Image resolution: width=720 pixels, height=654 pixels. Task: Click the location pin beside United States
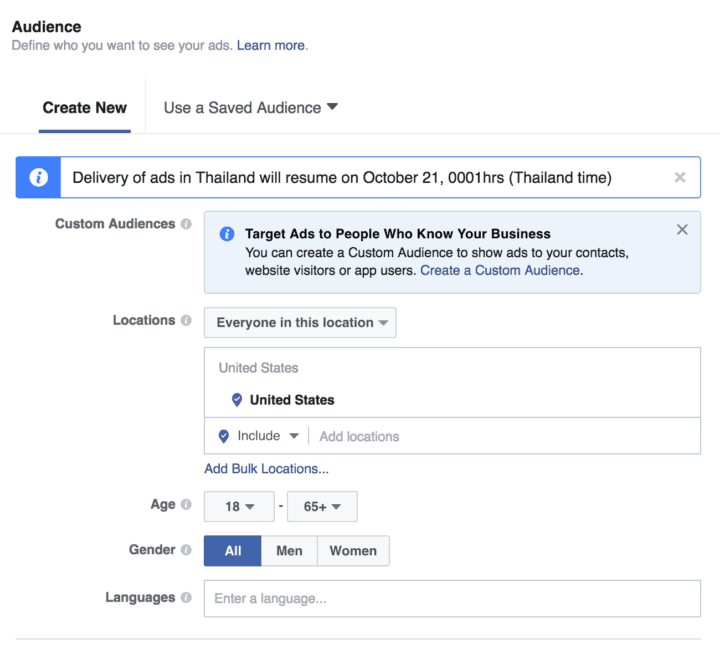(x=237, y=400)
